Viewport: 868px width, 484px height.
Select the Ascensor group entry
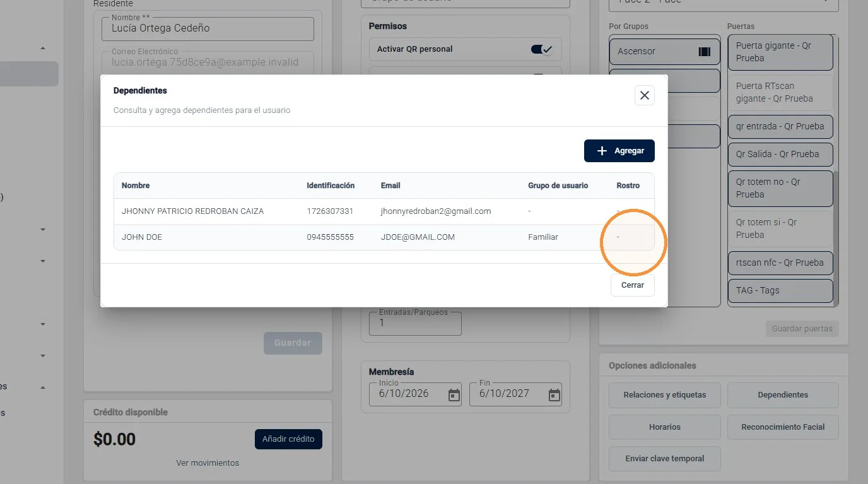click(664, 51)
